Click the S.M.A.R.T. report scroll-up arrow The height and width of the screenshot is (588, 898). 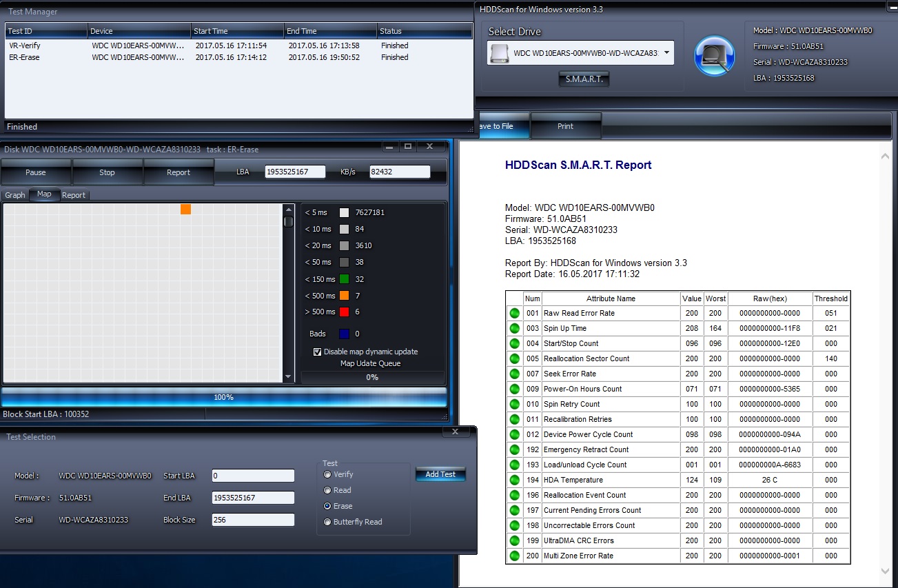(886, 156)
